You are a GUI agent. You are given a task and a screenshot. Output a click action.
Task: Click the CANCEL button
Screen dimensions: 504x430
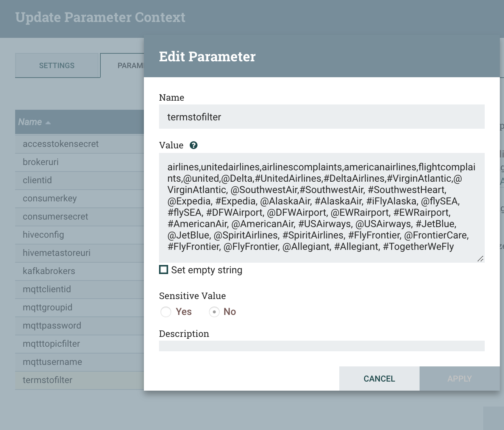click(x=379, y=379)
